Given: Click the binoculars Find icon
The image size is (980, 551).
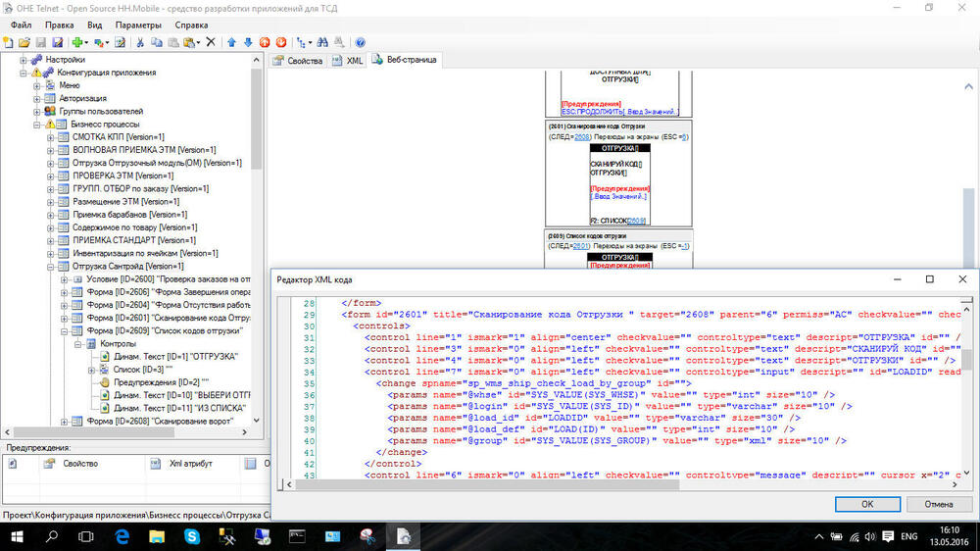Looking at the screenshot, I should point(322,42).
